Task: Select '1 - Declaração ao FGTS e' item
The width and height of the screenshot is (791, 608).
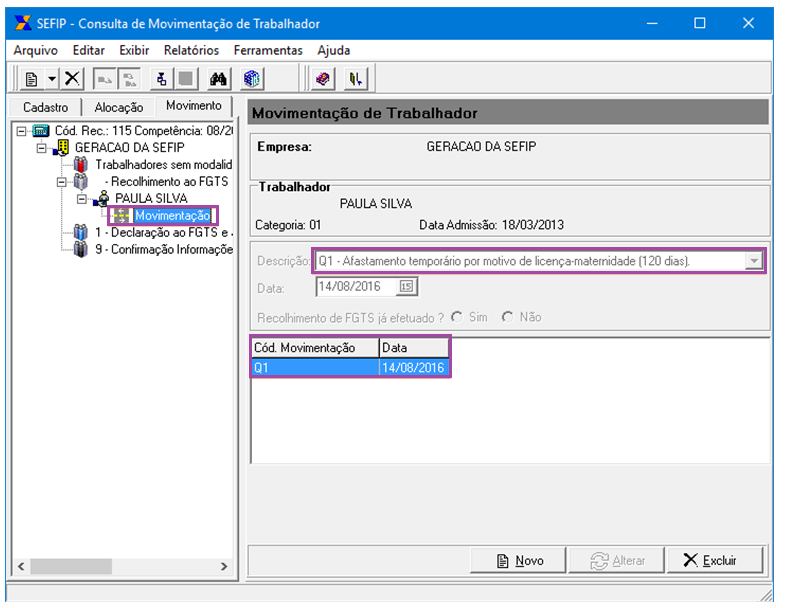Action: 163,233
